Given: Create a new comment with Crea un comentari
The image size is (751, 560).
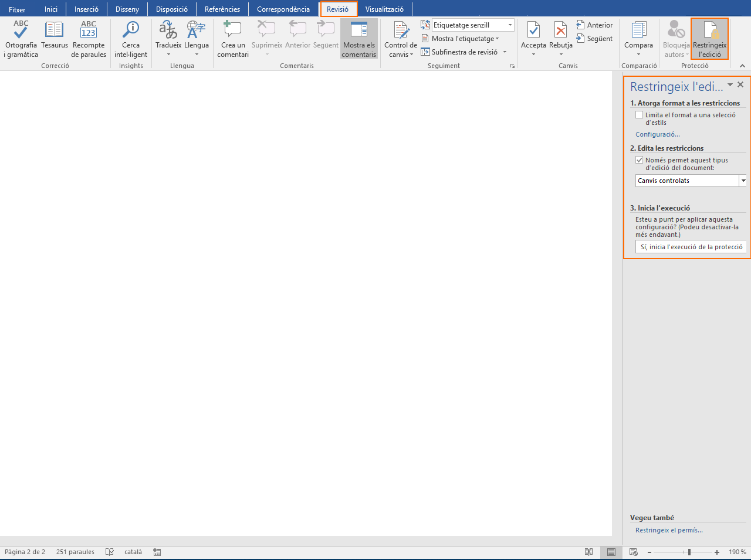Looking at the screenshot, I should [x=233, y=30].
